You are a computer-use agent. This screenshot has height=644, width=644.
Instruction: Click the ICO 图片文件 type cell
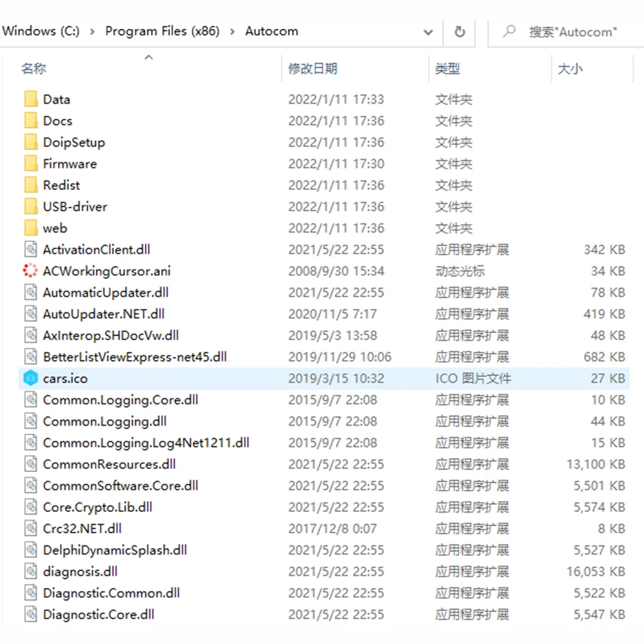click(473, 378)
